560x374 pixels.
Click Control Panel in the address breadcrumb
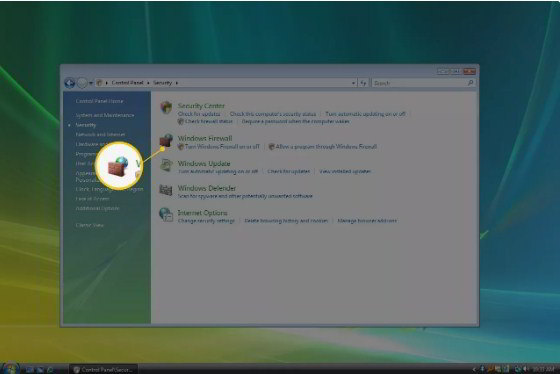(x=127, y=83)
